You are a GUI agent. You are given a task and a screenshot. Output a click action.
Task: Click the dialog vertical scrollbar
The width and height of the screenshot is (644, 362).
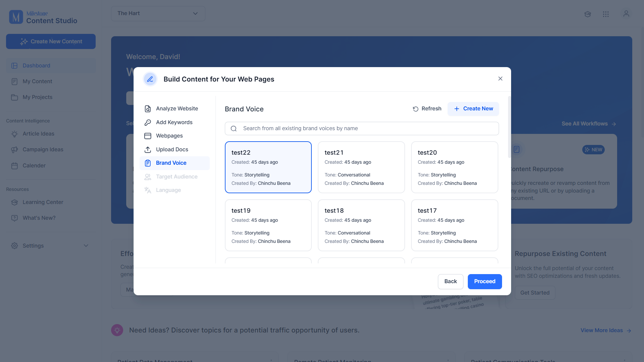coord(509,127)
